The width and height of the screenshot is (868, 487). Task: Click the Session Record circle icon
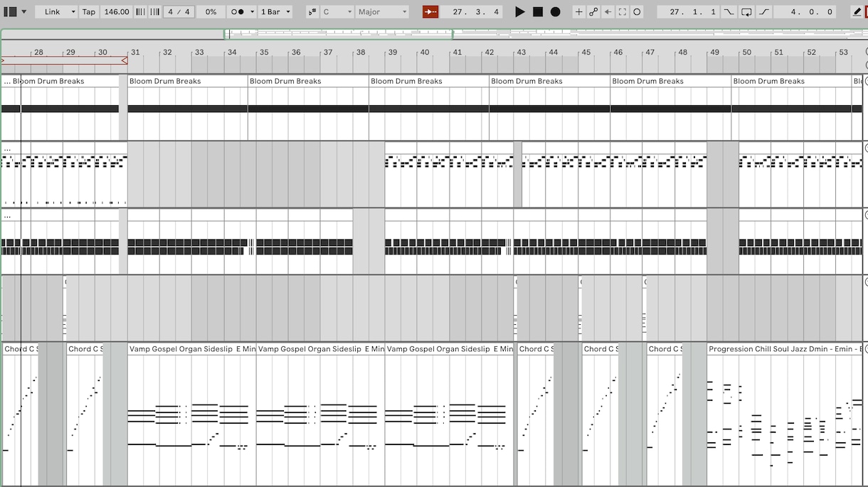click(637, 11)
